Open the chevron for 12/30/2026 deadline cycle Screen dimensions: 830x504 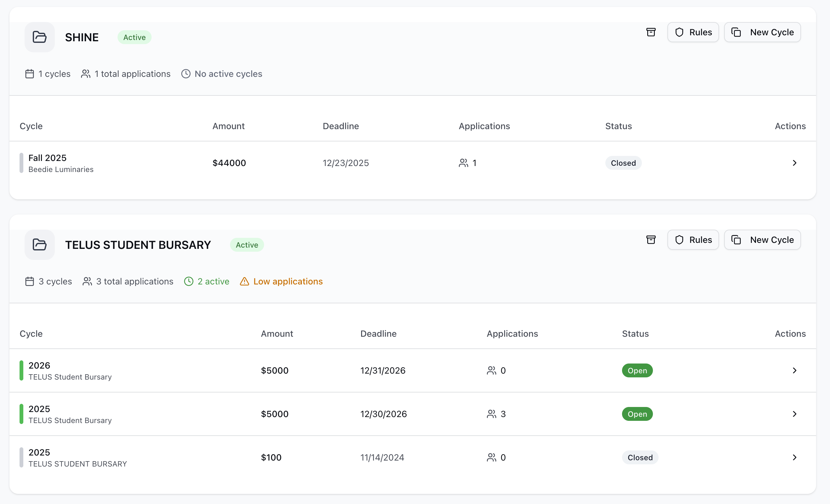tap(794, 414)
